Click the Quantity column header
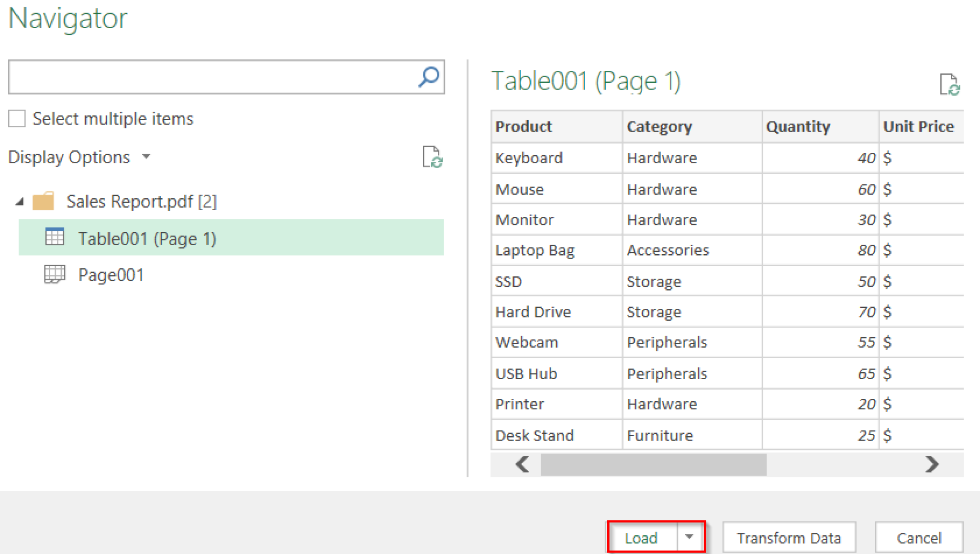 798,126
